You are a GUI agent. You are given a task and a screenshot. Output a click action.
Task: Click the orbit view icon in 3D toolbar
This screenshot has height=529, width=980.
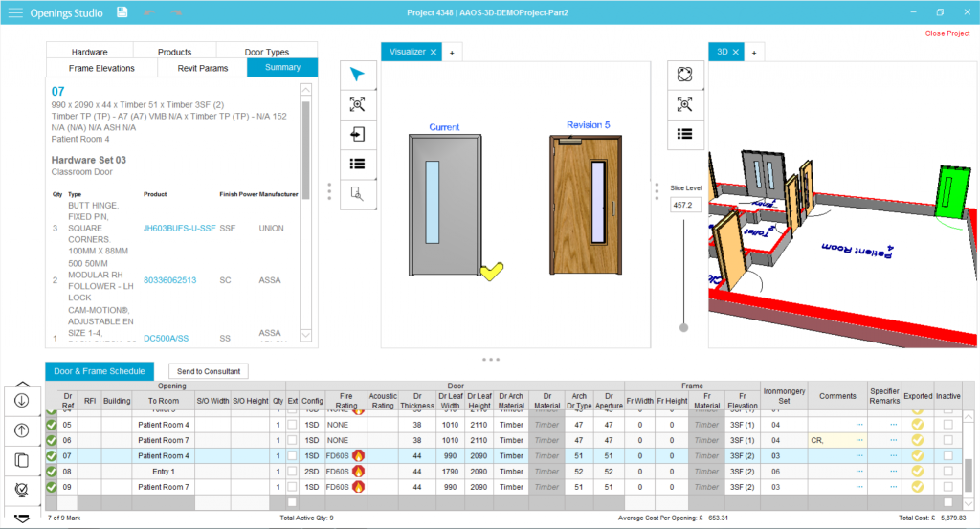[x=684, y=75]
